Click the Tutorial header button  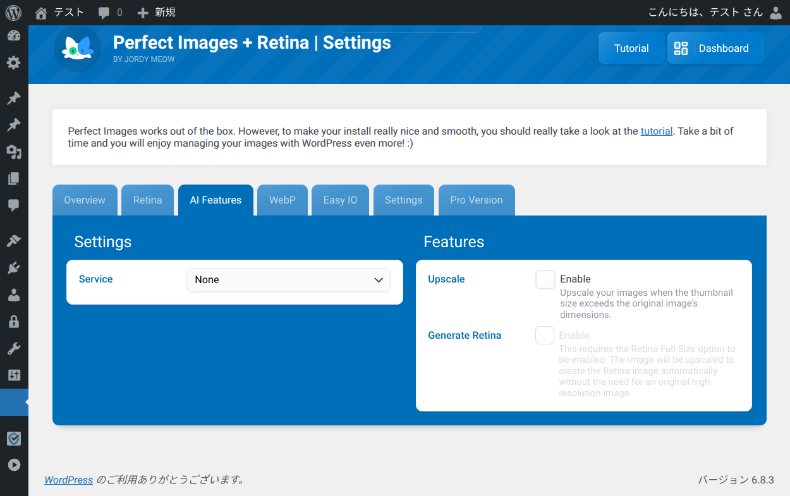point(631,48)
